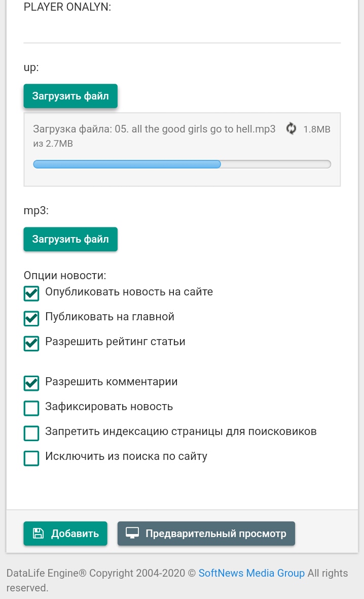Click the spinning refresh icon beside 1.8MB
The width and height of the screenshot is (364, 599).
(291, 128)
